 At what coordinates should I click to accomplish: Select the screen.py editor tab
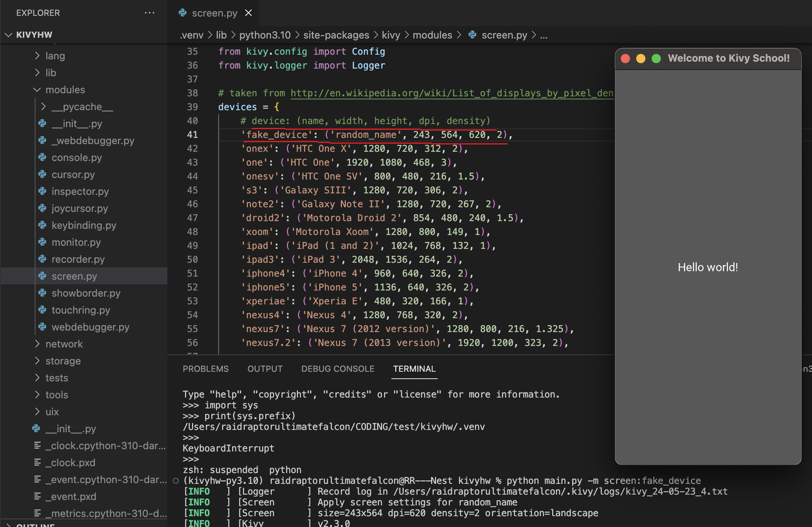214,13
